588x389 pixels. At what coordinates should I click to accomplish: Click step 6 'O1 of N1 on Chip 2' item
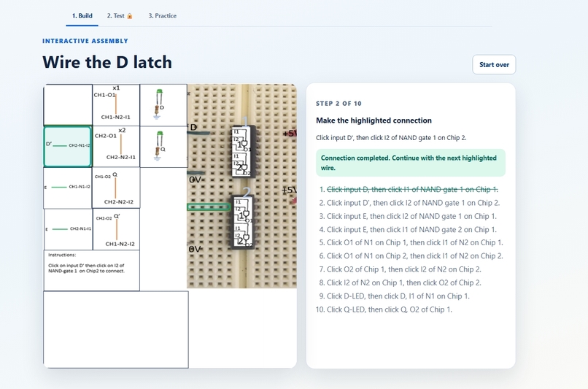tap(415, 256)
